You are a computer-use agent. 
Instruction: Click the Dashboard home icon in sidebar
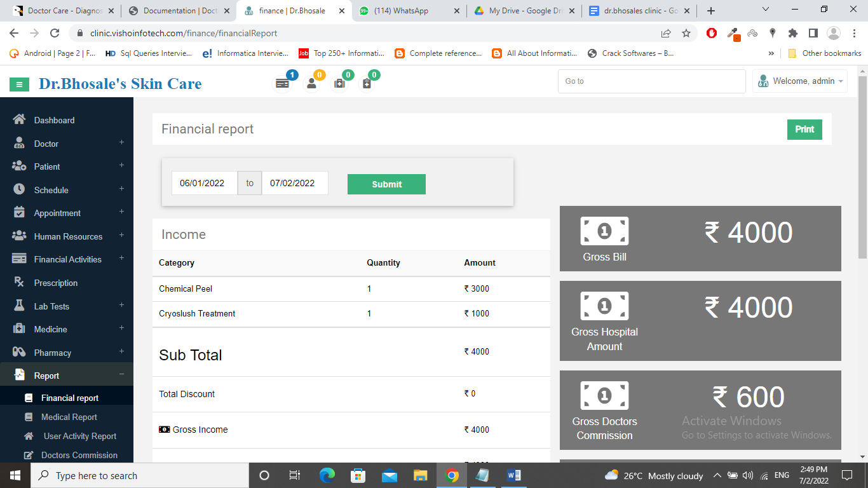[x=19, y=119]
